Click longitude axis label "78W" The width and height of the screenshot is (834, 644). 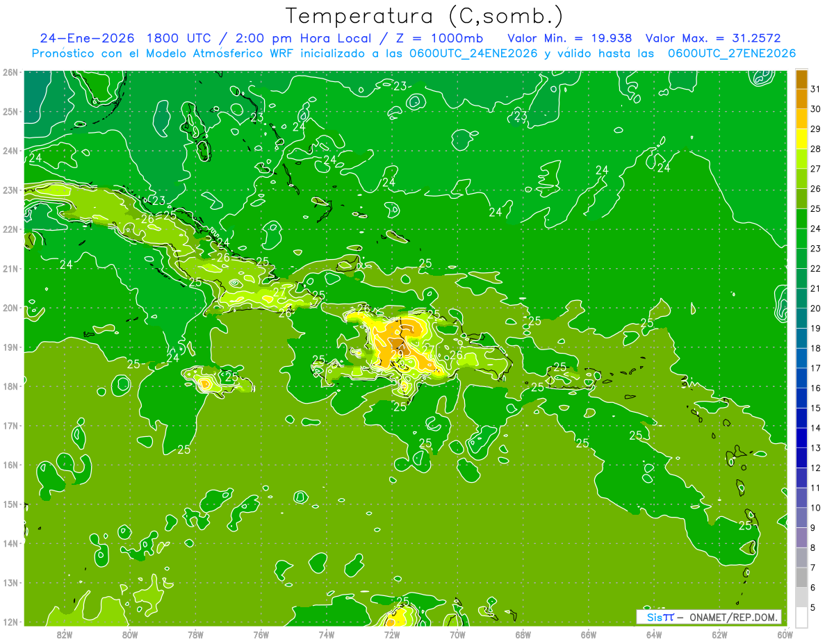195,634
